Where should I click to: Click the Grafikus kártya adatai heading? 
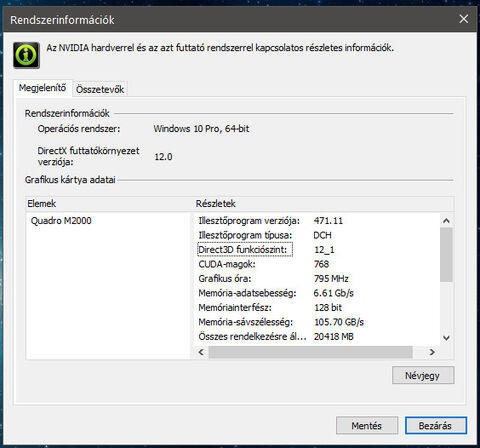(70, 180)
